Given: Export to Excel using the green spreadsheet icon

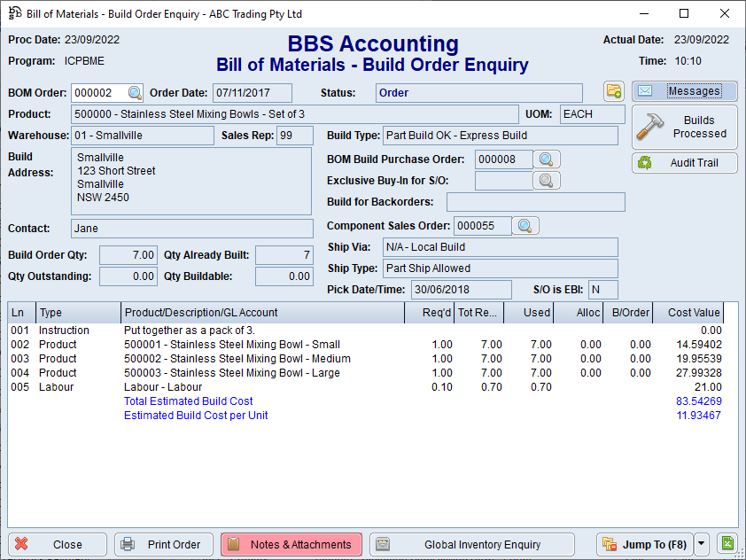Looking at the screenshot, I should (x=727, y=543).
